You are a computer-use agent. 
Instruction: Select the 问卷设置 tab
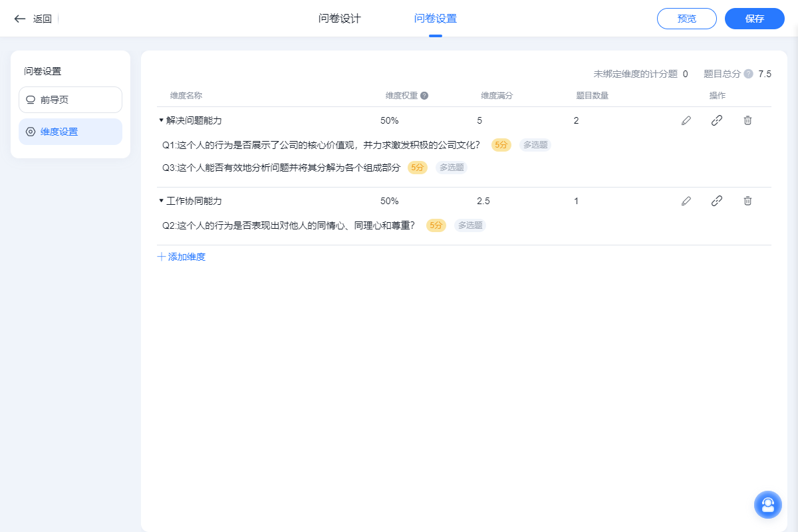pos(436,19)
